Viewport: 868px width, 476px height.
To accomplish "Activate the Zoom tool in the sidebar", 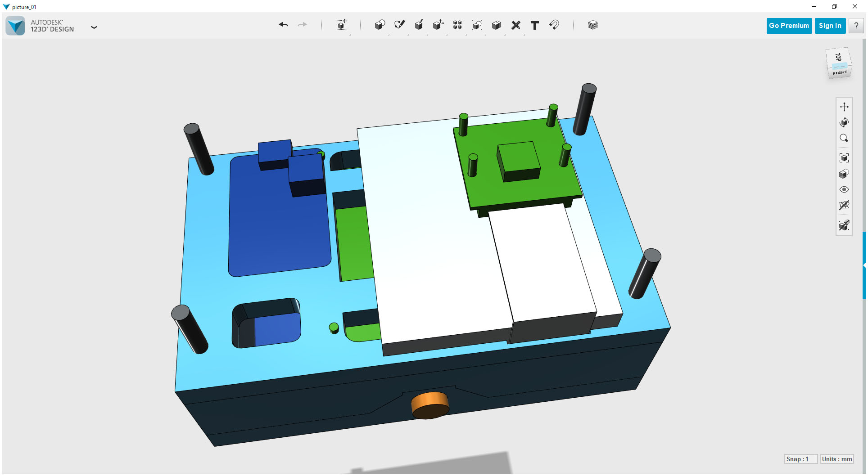I will pyautogui.click(x=844, y=138).
